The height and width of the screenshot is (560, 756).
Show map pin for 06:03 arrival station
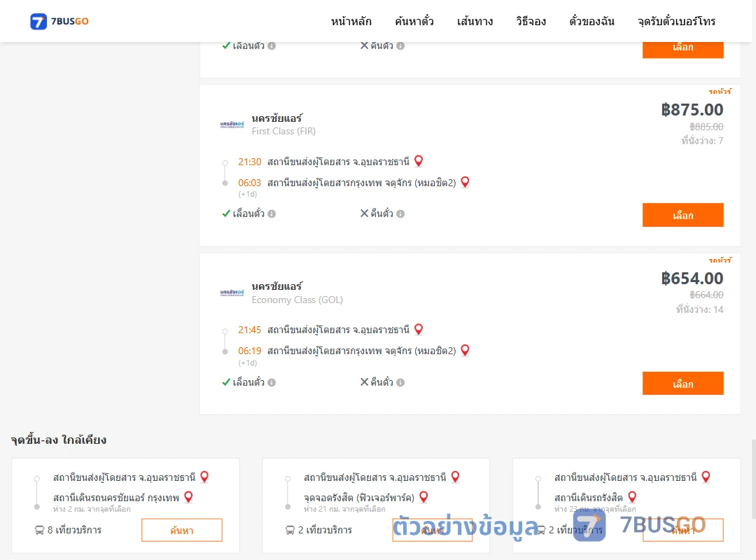tap(465, 182)
